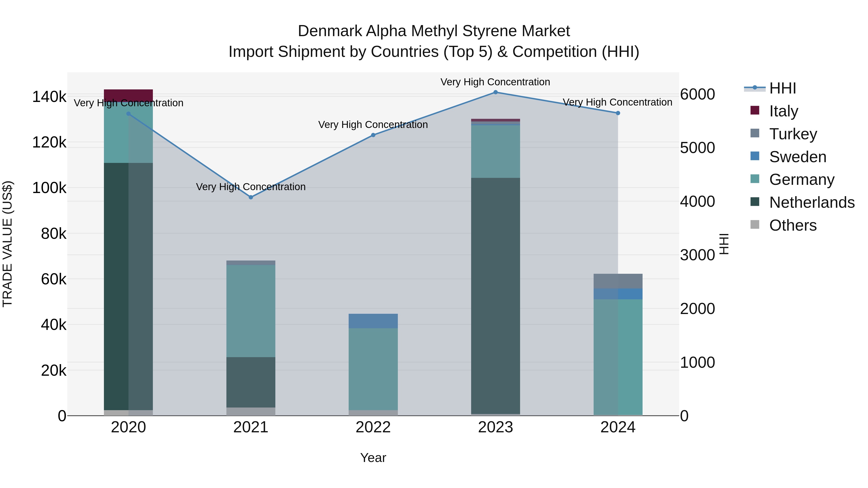Click the Turkey segment atop the 2024 bar

(x=618, y=281)
